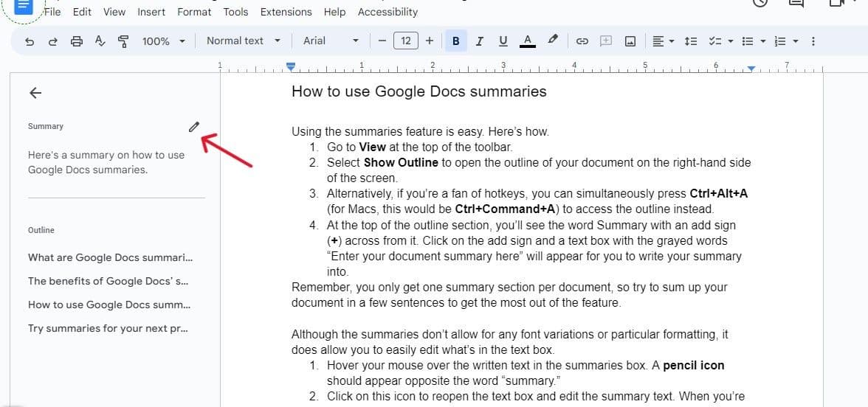Click the print icon
Screen dimensions: 868x407
coord(77,41)
